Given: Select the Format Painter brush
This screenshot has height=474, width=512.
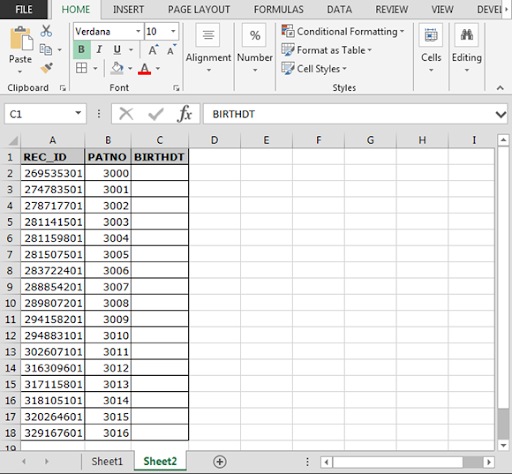Looking at the screenshot, I should coord(46,68).
